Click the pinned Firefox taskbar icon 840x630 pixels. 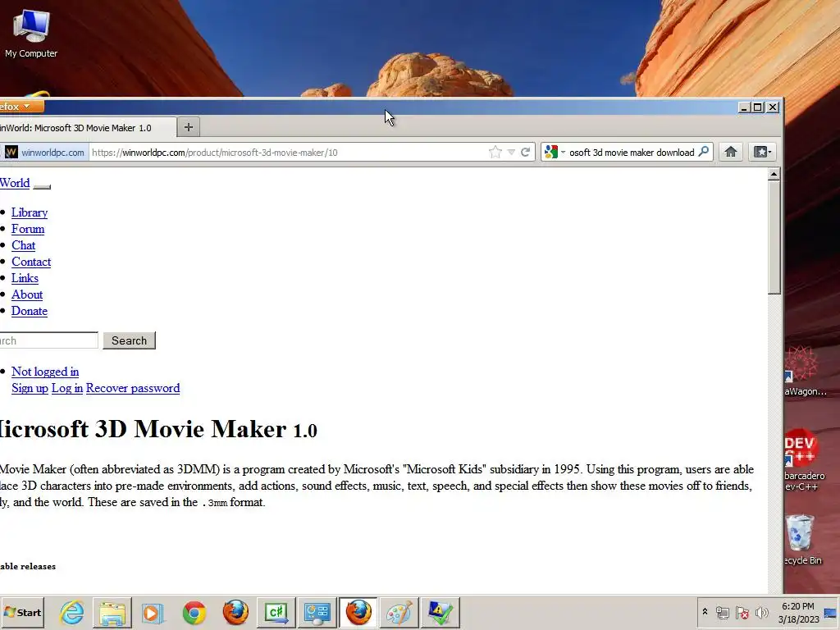pyautogui.click(x=235, y=612)
